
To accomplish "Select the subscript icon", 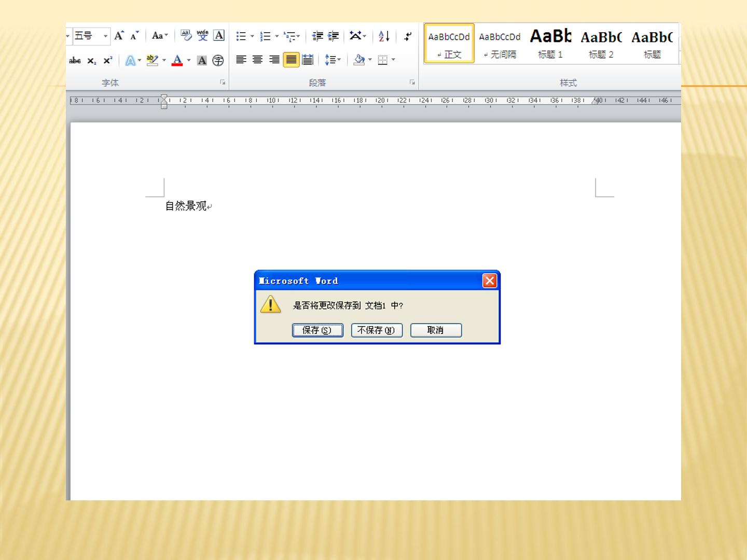I will 92,61.
